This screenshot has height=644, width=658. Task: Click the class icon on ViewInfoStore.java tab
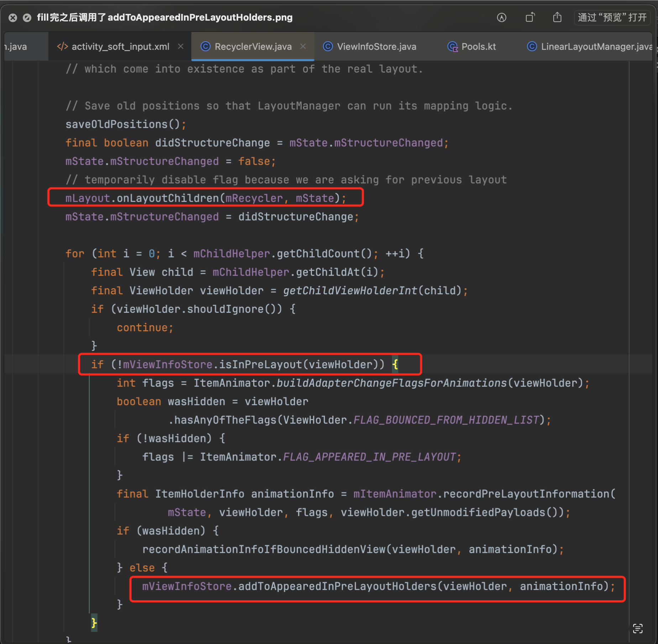coord(328,47)
